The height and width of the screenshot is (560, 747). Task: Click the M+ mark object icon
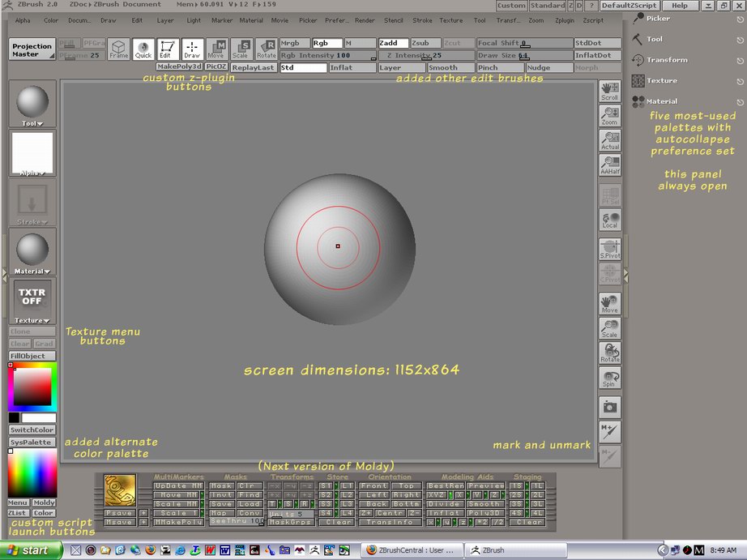click(x=610, y=432)
